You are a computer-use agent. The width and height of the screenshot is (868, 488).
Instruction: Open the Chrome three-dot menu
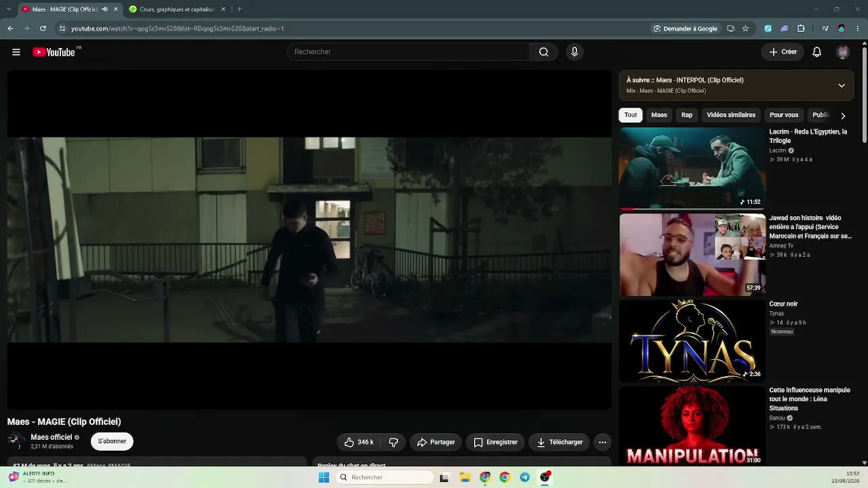(x=858, y=28)
